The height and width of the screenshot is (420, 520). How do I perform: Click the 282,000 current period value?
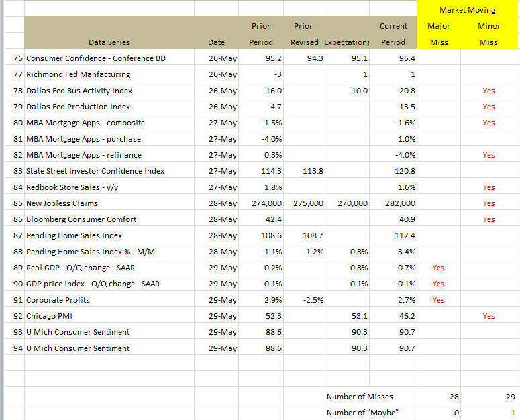(x=400, y=203)
